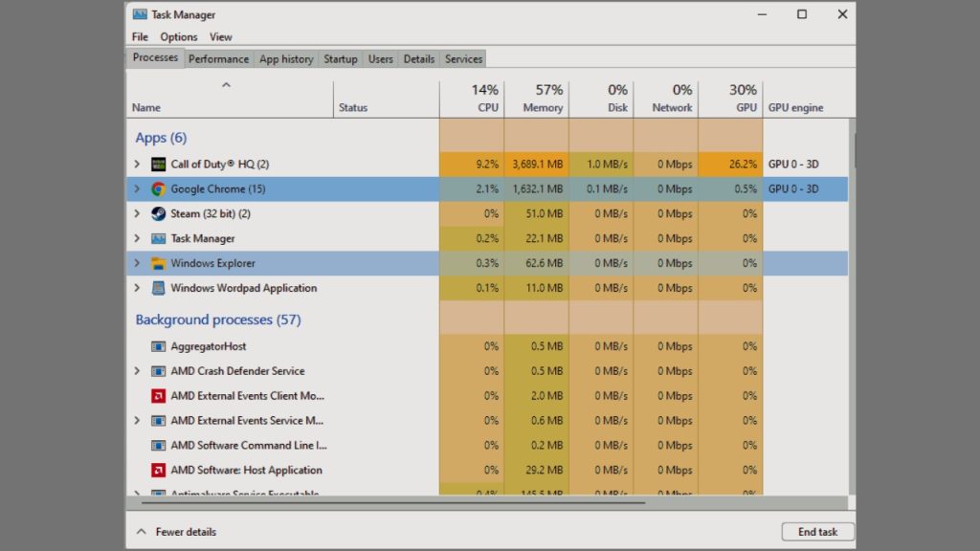Select the Steam (32 bit) (2) row name

[x=211, y=213]
